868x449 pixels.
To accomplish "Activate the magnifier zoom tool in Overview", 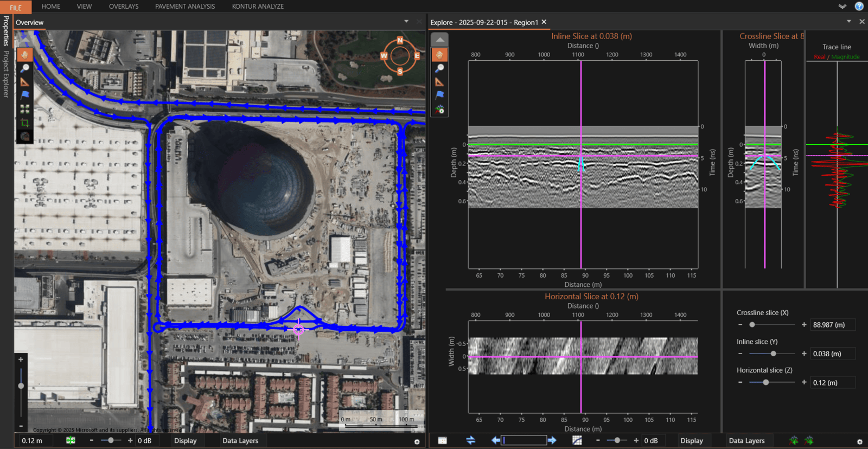I will click(x=25, y=68).
